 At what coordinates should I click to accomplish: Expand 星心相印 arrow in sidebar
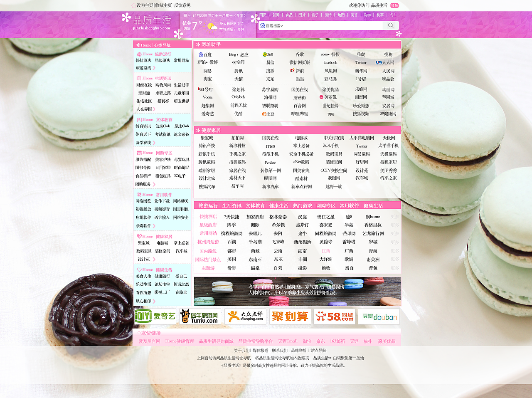(154, 301)
